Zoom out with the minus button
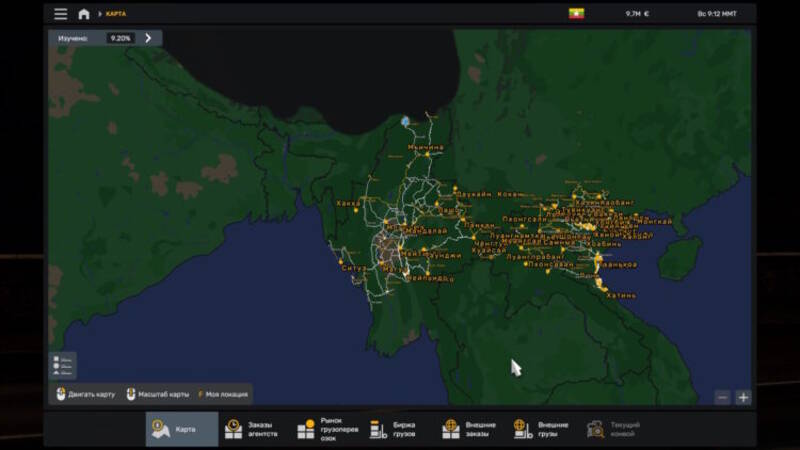 722,397
